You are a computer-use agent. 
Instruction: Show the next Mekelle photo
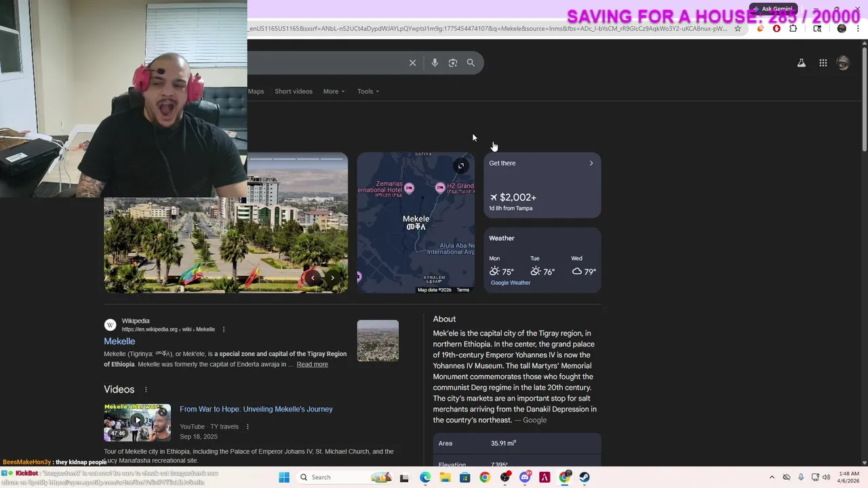coord(333,278)
